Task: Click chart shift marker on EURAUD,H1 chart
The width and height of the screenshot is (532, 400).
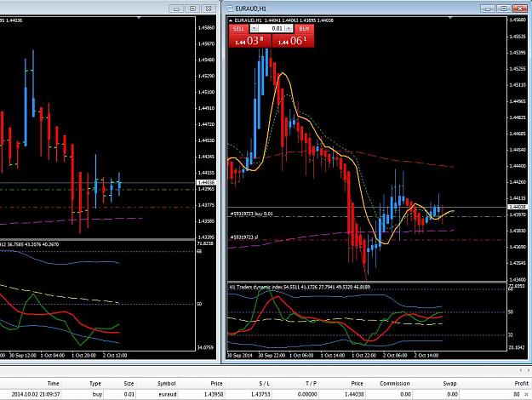Action: pyautogui.click(x=450, y=17)
